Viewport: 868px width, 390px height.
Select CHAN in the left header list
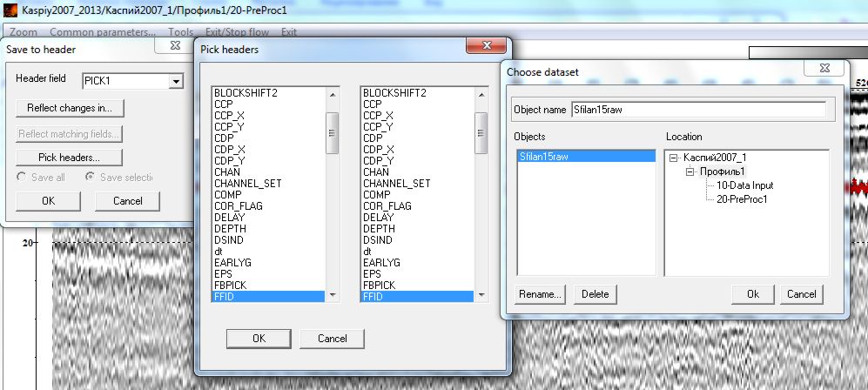[268, 172]
